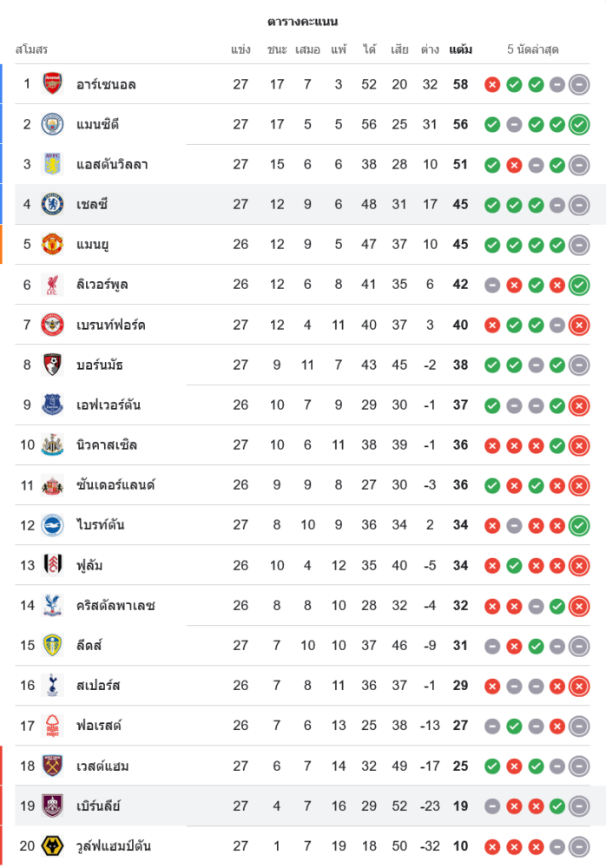Select the ไบรท์ตัน team name

point(100,525)
